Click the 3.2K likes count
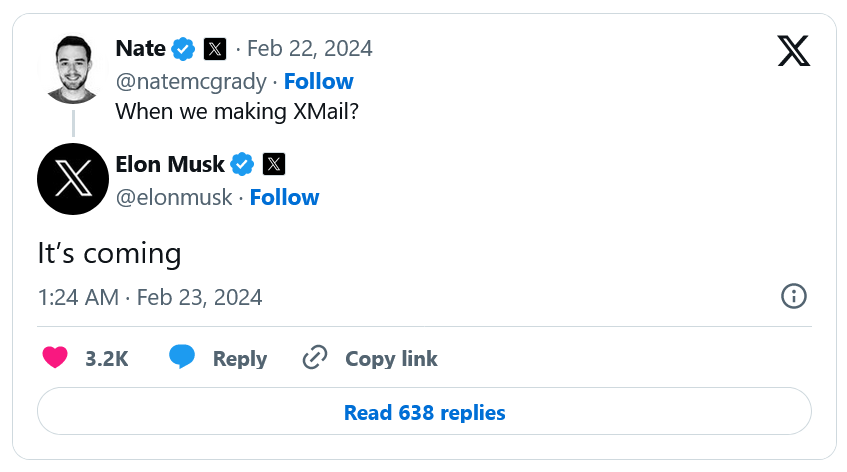The width and height of the screenshot is (847, 472). (107, 359)
